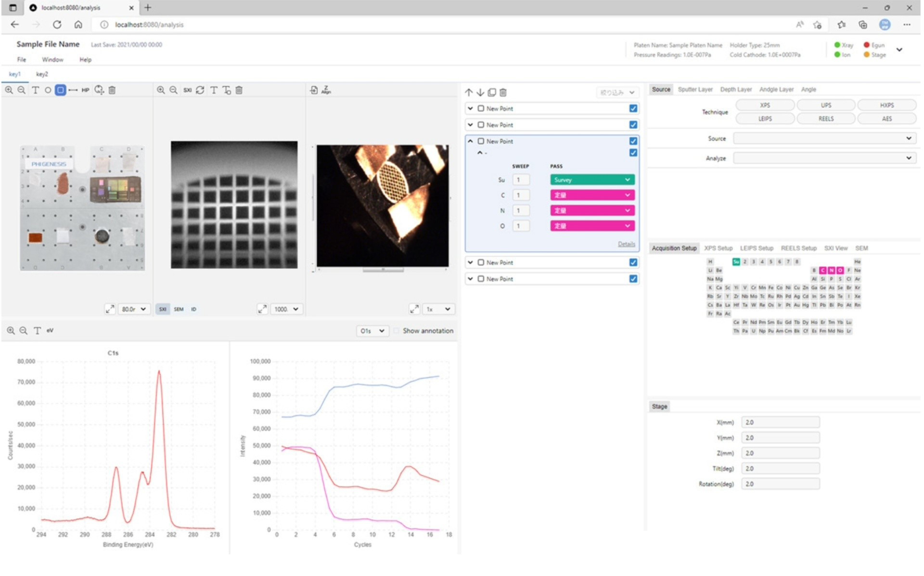Move selected point up with arrow icon
The image size is (924, 576).
coord(469,92)
